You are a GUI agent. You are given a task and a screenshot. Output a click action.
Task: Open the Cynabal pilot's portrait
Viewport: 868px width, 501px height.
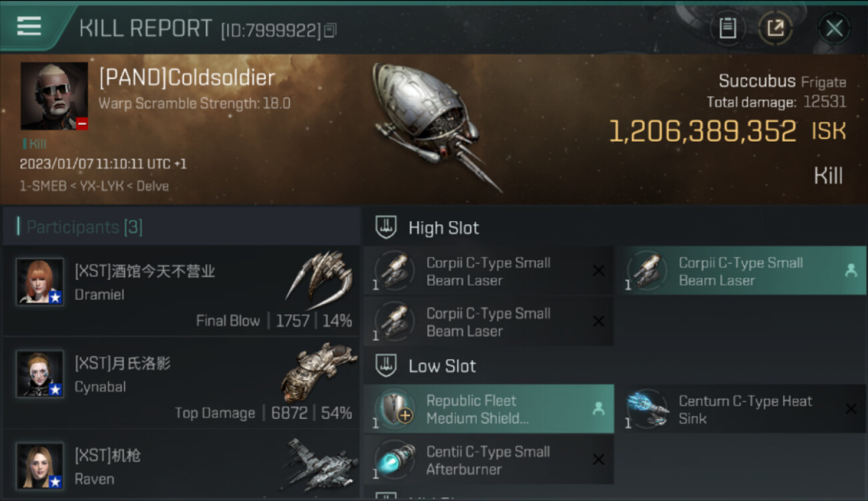(40, 374)
